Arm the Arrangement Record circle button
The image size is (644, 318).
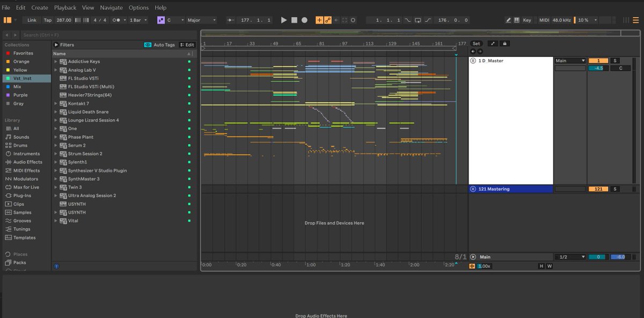tap(304, 20)
